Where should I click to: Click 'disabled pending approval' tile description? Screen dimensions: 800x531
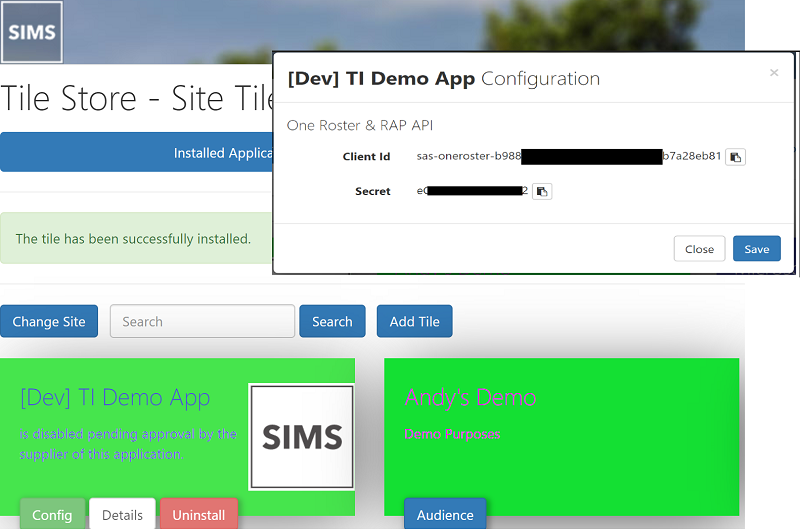pos(128,444)
